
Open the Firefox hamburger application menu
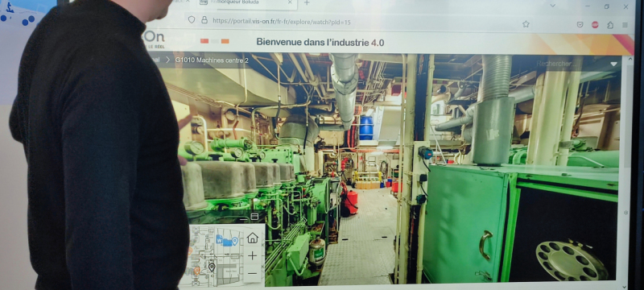625,25
